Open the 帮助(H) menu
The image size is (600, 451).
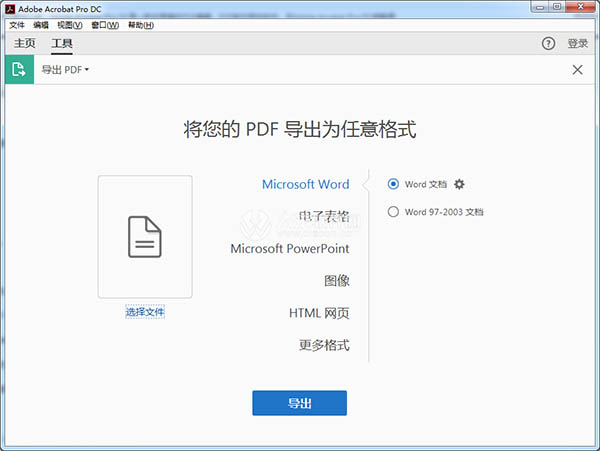(x=141, y=25)
